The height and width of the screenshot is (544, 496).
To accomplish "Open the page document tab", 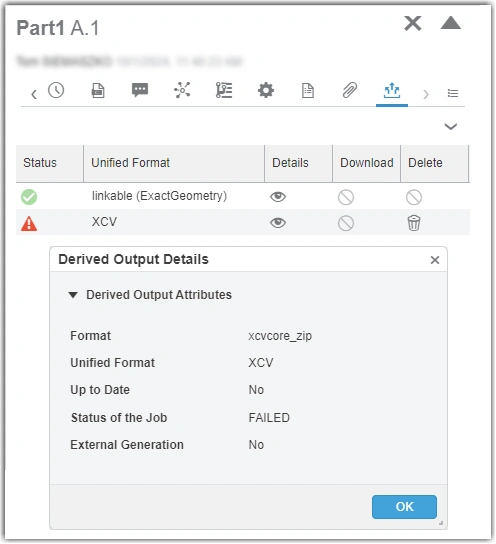I will 308,91.
